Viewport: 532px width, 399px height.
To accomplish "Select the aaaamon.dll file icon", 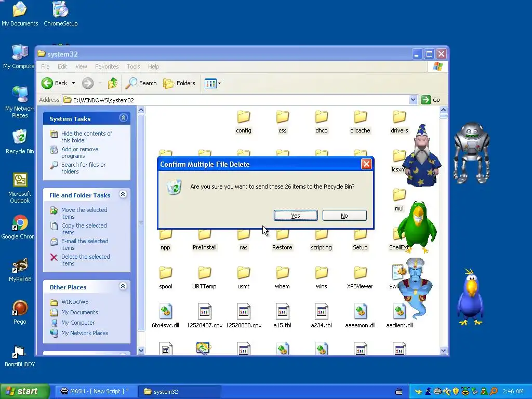I will pos(361,311).
